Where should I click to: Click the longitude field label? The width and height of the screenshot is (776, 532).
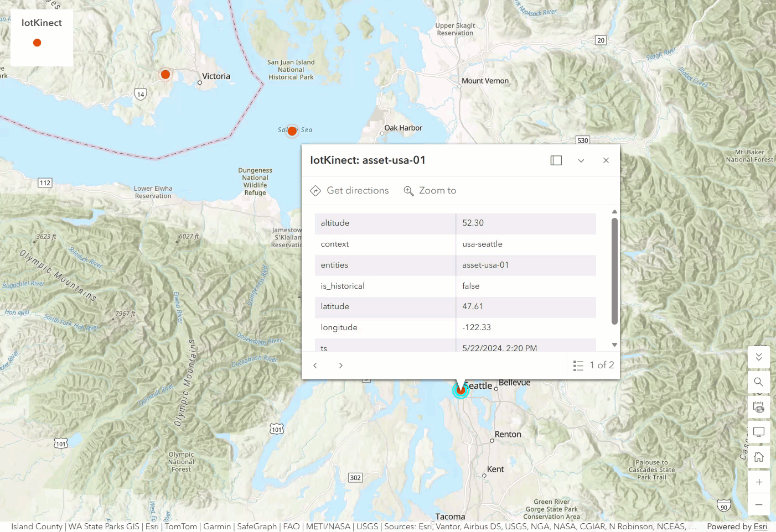coord(339,328)
